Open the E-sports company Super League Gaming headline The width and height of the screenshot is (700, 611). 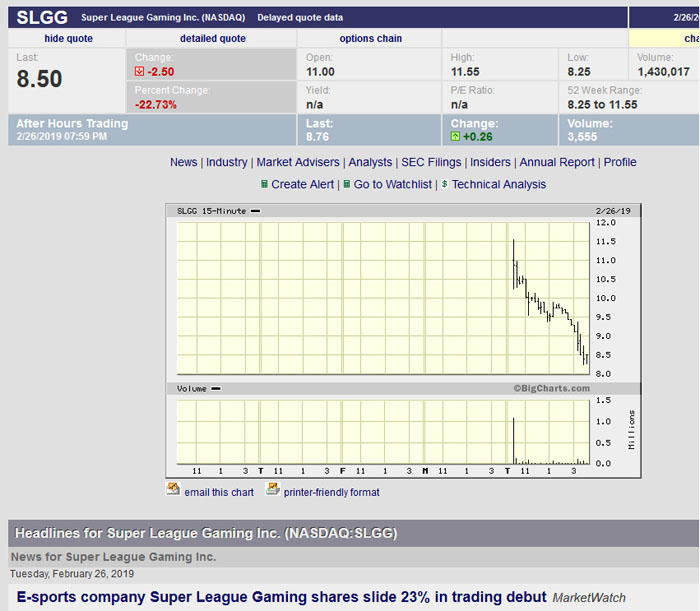281,597
